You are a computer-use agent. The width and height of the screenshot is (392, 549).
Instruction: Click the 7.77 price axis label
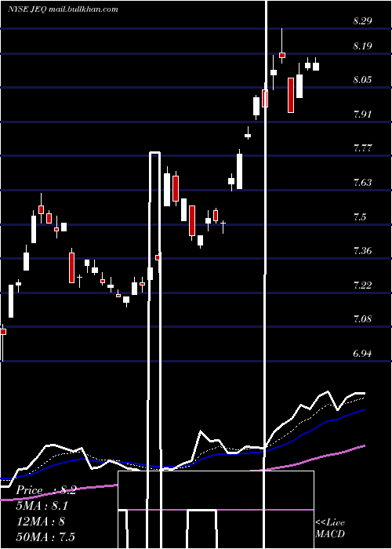pos(362,148)
